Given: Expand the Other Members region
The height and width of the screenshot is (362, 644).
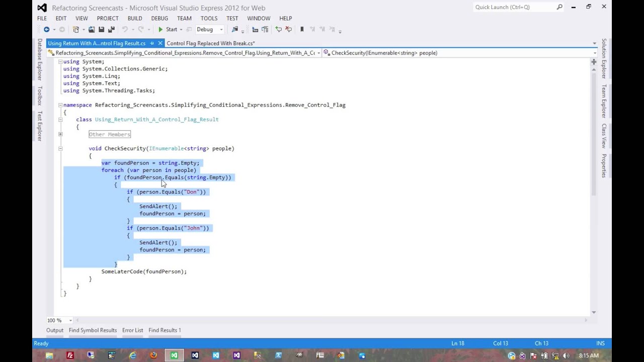Looking at the screenshot, I should tap(60, 134).
